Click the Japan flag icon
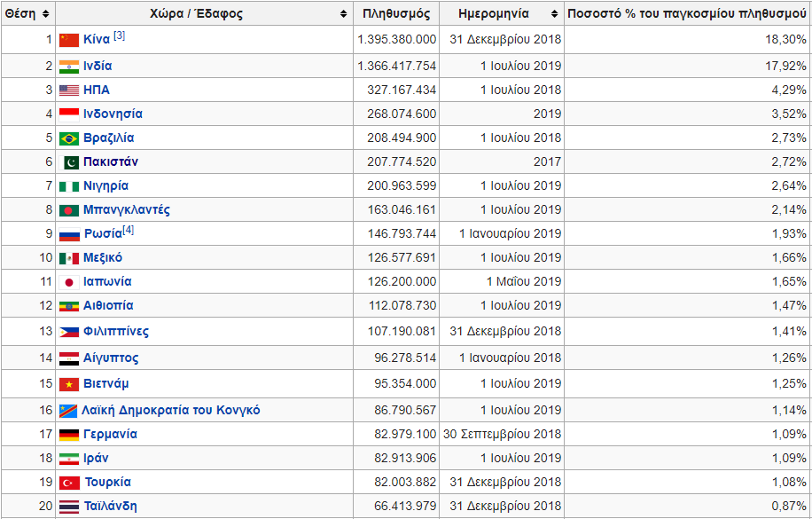The width and height of the screenshot is (812, 519). tap(69, 282)
